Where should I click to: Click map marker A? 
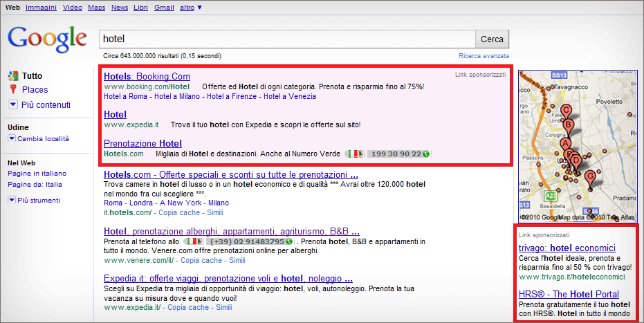[x=566, y=145]
